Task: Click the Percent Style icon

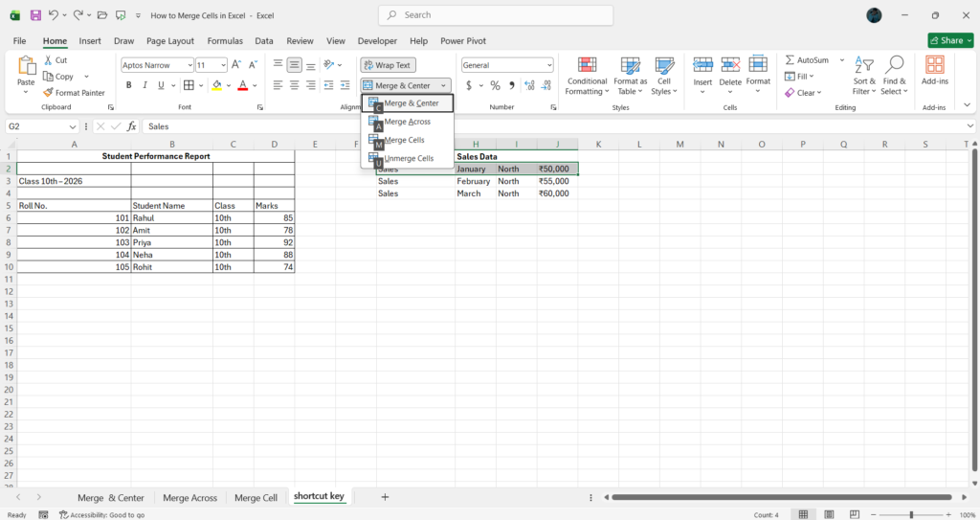Action: (x=495, y=85)
